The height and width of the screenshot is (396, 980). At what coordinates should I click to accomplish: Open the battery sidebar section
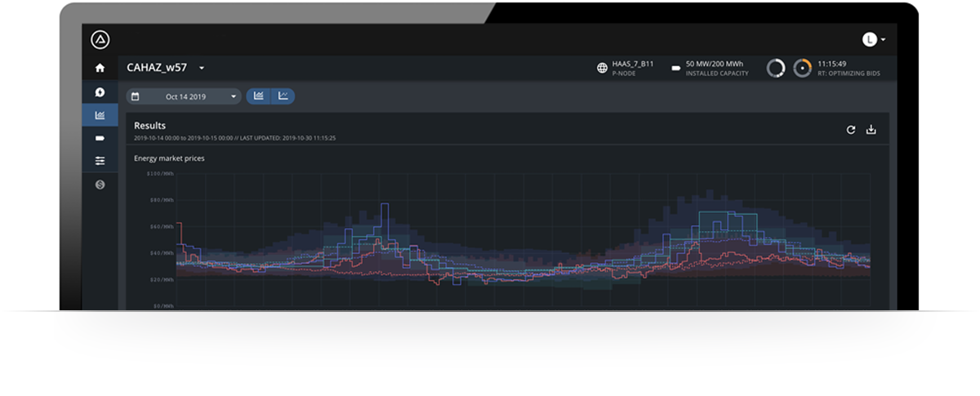pyautogui.click(x=100, y=138)
